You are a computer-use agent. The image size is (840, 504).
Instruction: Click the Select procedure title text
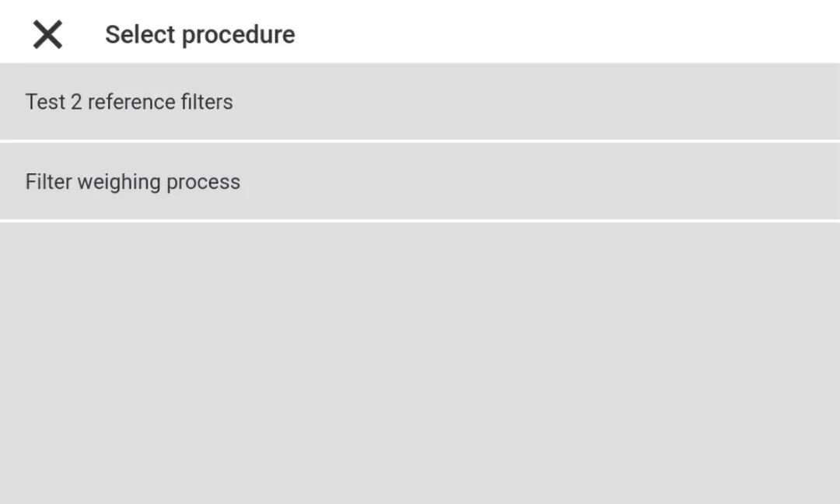click(200, 35)
